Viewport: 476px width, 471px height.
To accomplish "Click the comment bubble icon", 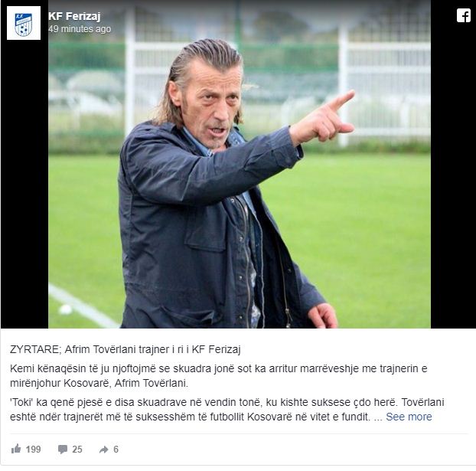I will (63, 449).
